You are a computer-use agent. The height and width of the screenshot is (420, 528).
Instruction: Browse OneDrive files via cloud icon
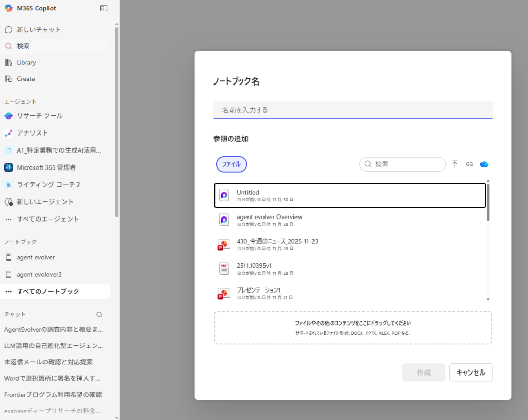(484, 164)
